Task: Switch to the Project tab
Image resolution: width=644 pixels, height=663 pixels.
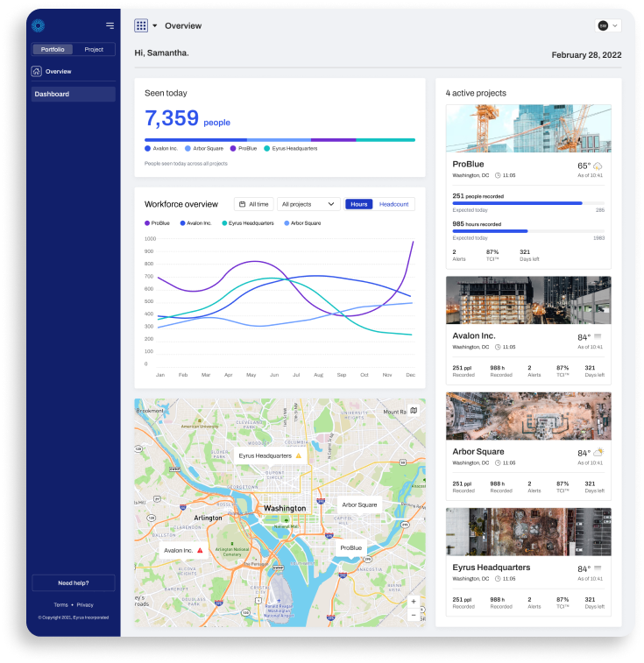Action: [x=94, y=49]
